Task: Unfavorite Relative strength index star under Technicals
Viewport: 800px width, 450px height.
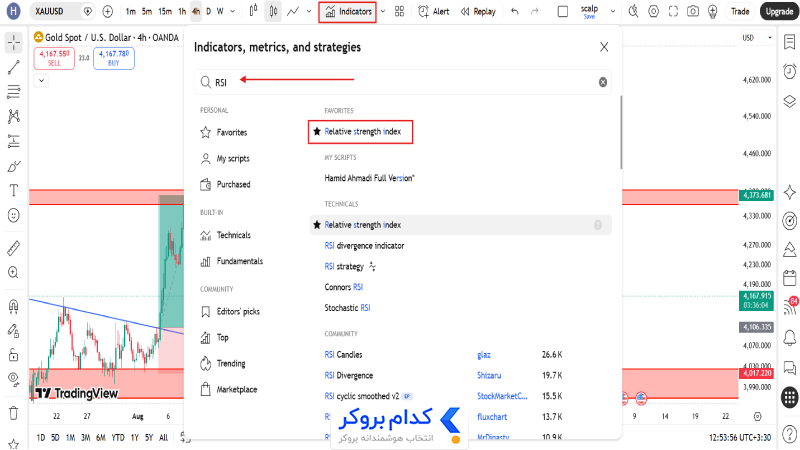Action: click(x=317, y=225)
